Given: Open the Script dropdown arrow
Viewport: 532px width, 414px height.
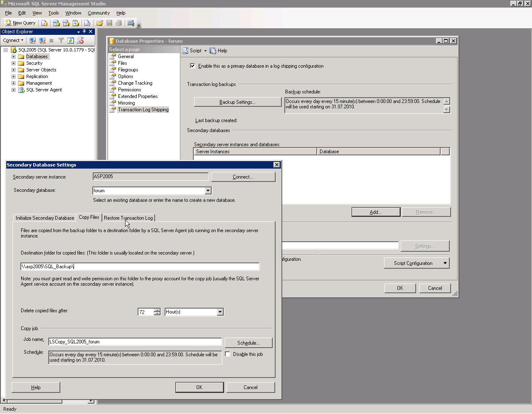Looking at the screenshot, I should click(x=205, y=51).
